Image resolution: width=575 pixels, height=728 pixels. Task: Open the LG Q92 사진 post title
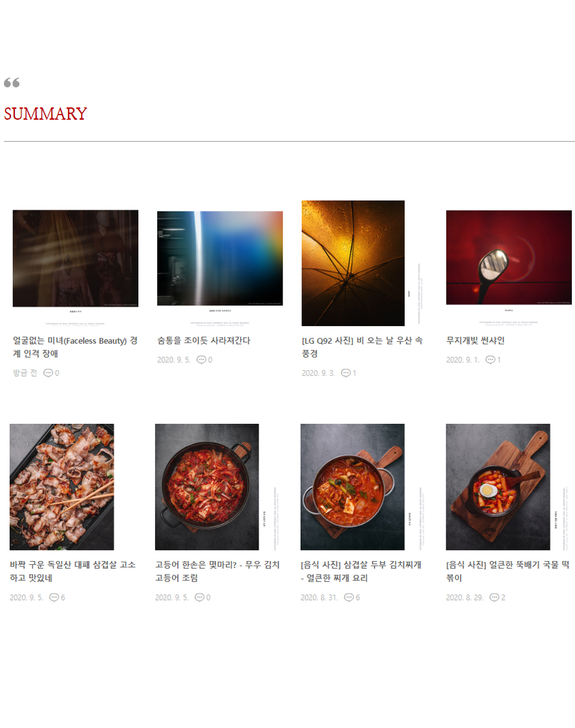[x=362, y=347]
